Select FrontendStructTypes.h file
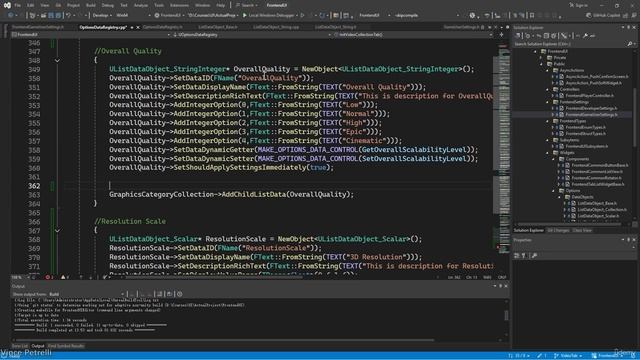 pos(585,133)
